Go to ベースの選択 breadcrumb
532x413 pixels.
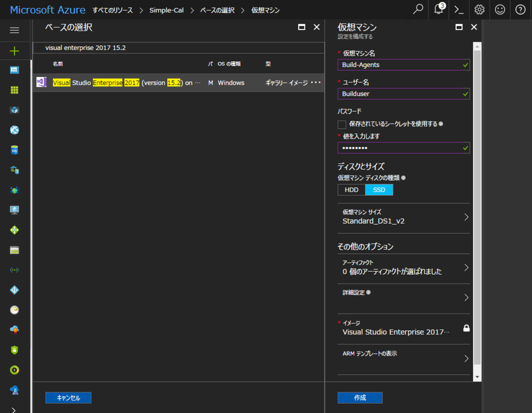217,10
